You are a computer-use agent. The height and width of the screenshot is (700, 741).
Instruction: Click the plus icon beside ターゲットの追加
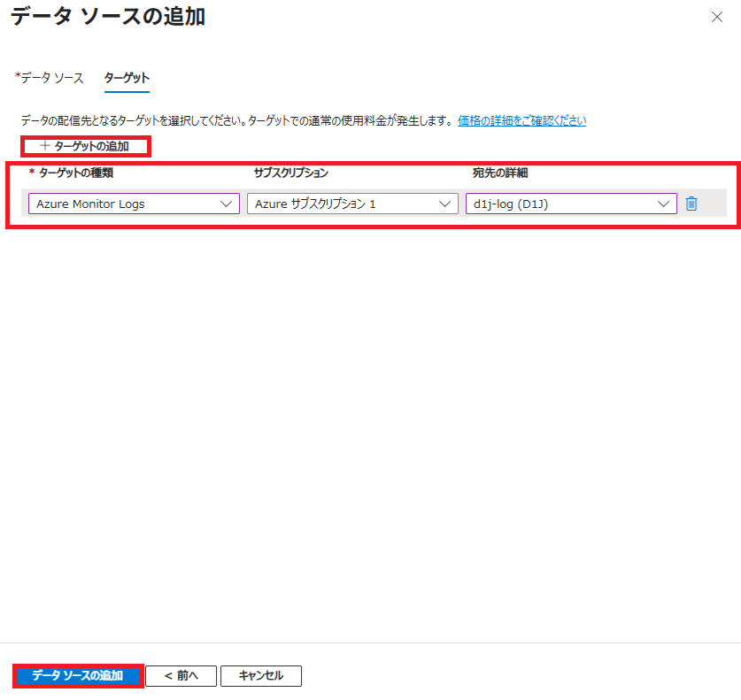(x=44, y=145)
